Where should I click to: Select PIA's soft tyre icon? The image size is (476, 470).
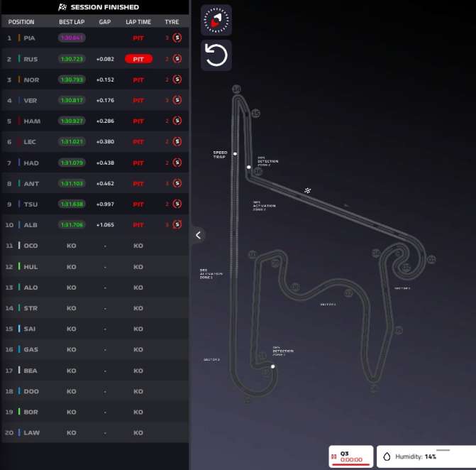[177, 38]
